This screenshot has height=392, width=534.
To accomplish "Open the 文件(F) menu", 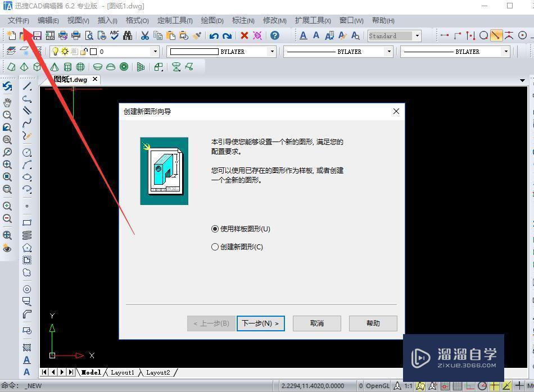I will coord(17,20).
